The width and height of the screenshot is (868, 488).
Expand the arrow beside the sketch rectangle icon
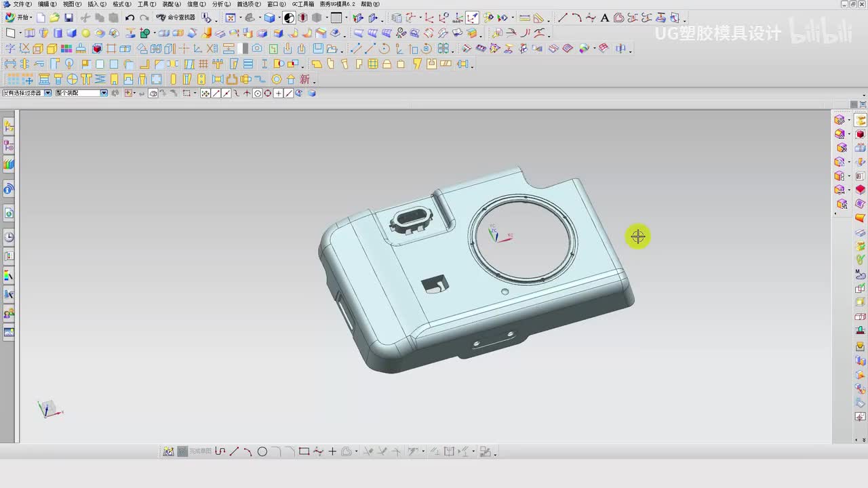(x=20, y=33)
